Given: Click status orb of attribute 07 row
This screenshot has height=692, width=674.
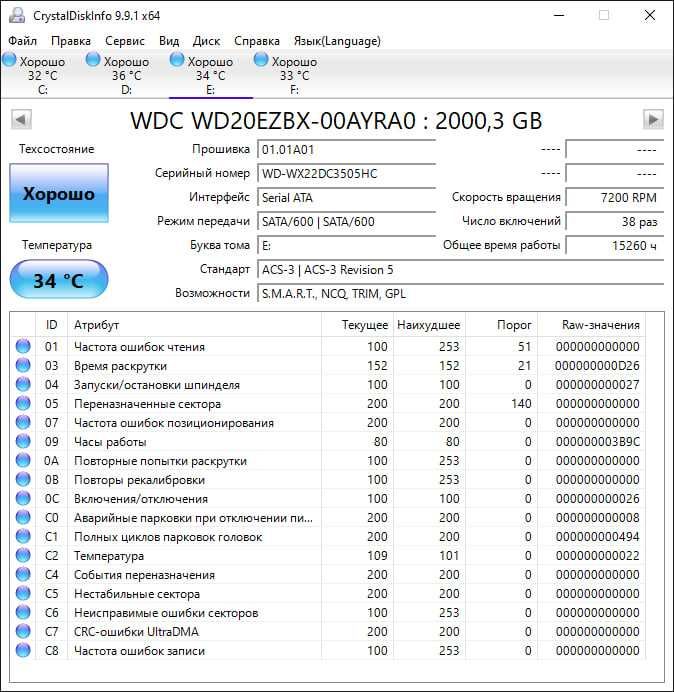Looking at the screenshot, I should pyautogui.click(x=23, y=422).
